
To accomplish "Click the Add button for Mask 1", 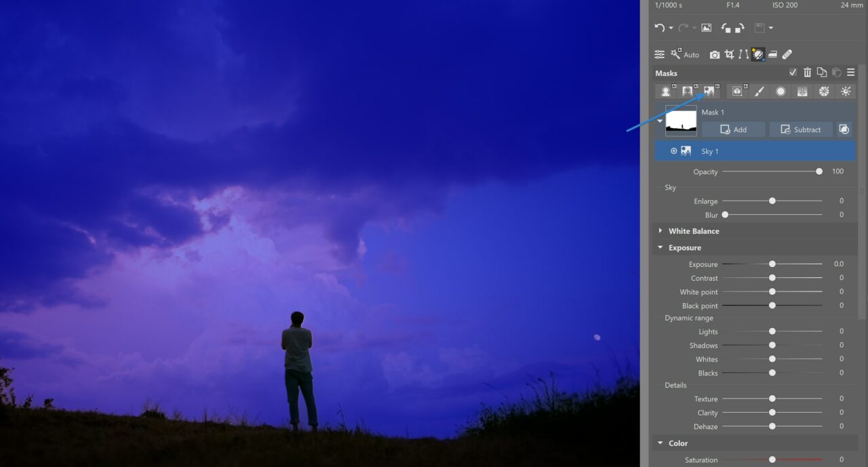I will point(733,129).
